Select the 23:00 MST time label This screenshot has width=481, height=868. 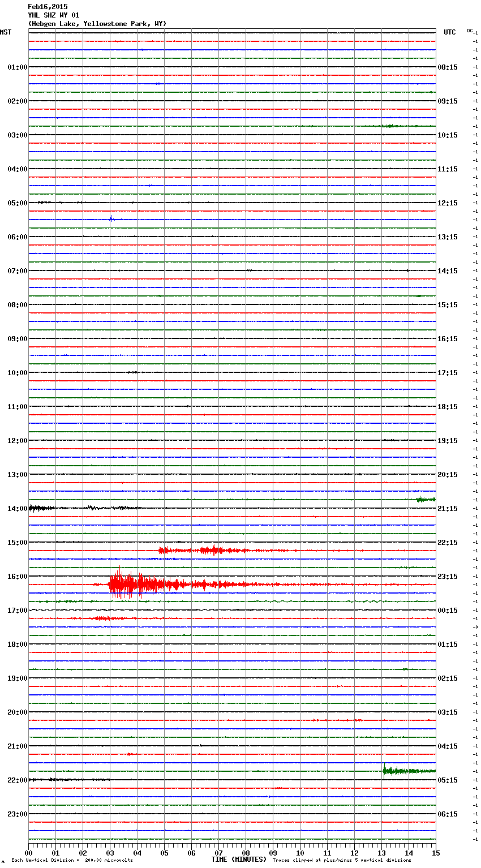(x=18, y=814)
